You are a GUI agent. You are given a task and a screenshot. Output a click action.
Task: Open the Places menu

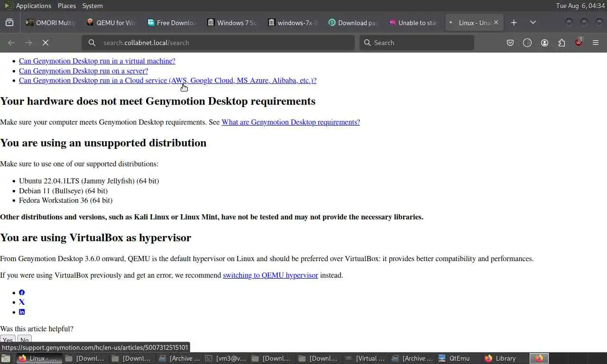click(x=67, y=6)
